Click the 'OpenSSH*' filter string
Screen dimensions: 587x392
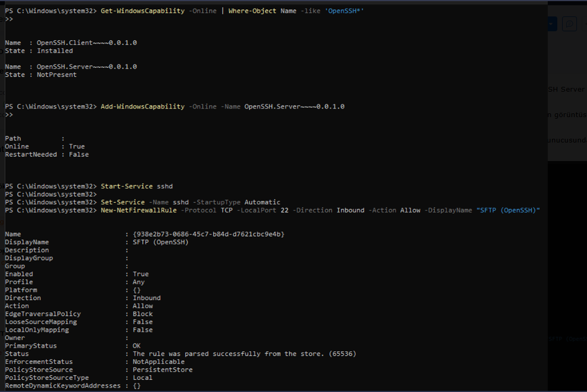(344, 11)
